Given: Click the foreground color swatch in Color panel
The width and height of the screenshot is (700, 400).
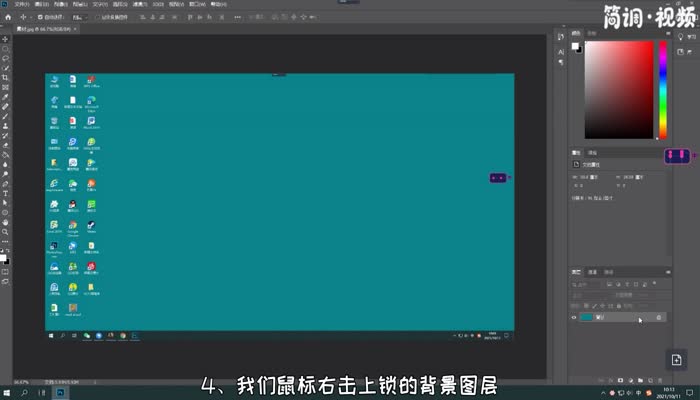Looking at the screenshot, I should 575,46.
